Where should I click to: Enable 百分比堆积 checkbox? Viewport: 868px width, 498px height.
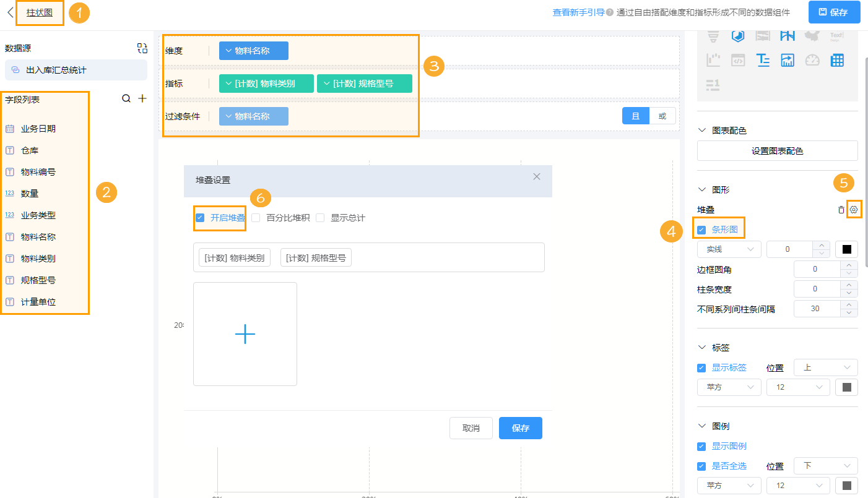tap(256, 217)
